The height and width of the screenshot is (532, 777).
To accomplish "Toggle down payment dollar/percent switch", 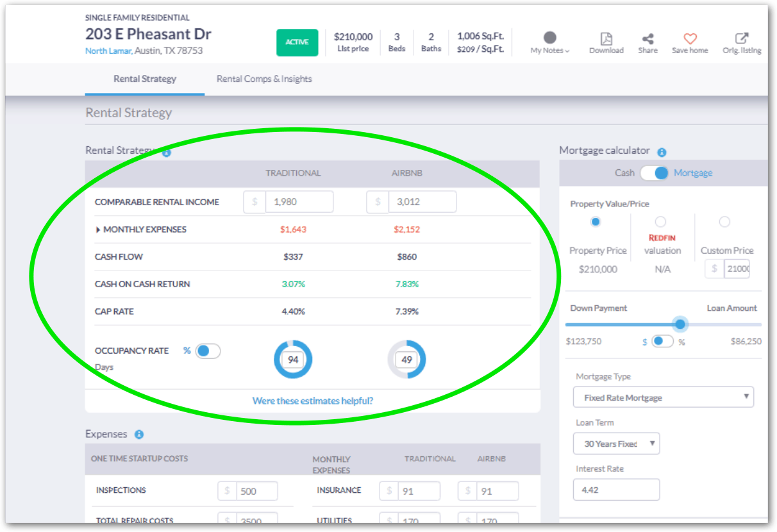I will (x=662, y=342).
